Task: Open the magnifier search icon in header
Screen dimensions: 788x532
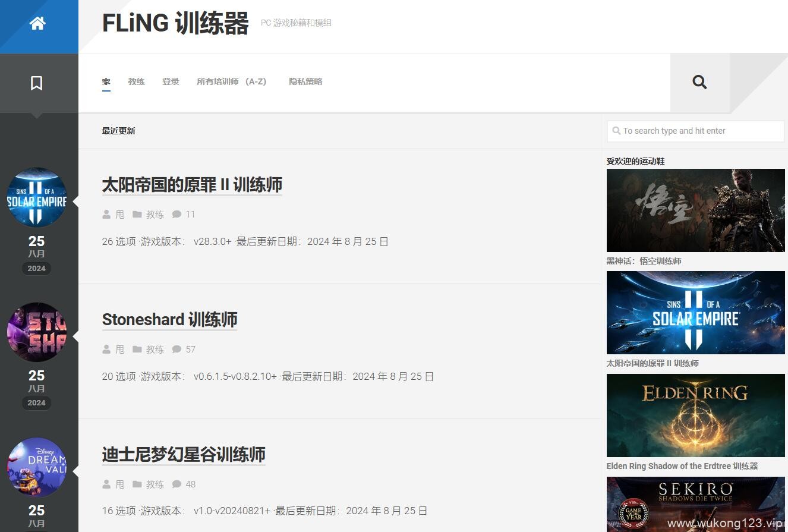Action: coord(699,82)
